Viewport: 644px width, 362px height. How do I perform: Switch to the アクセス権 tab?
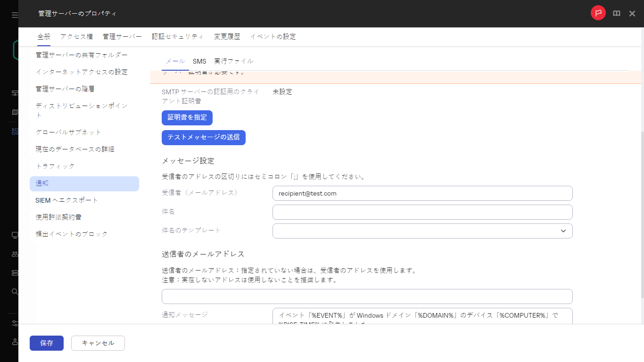pyautogui.click(x=76, y=36)
